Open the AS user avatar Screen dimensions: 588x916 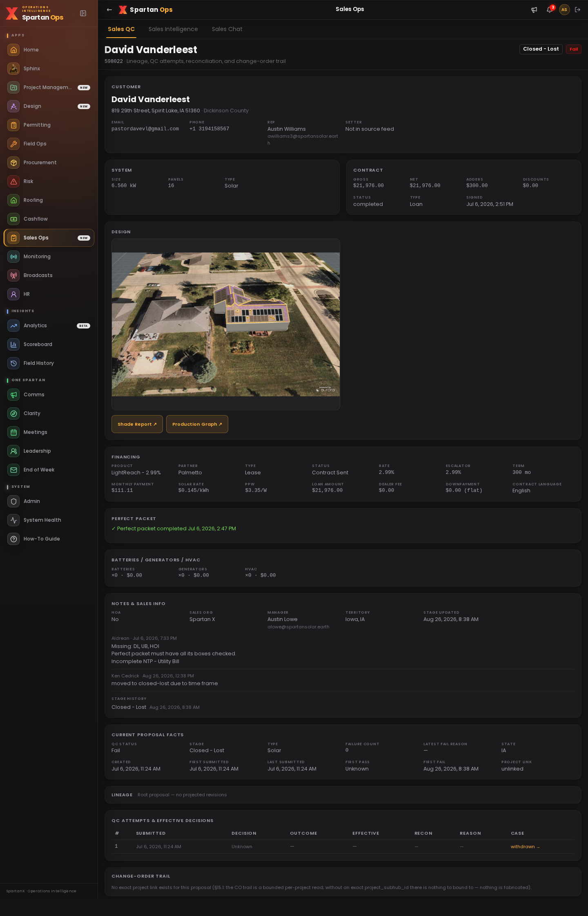(x=564, y=10)
